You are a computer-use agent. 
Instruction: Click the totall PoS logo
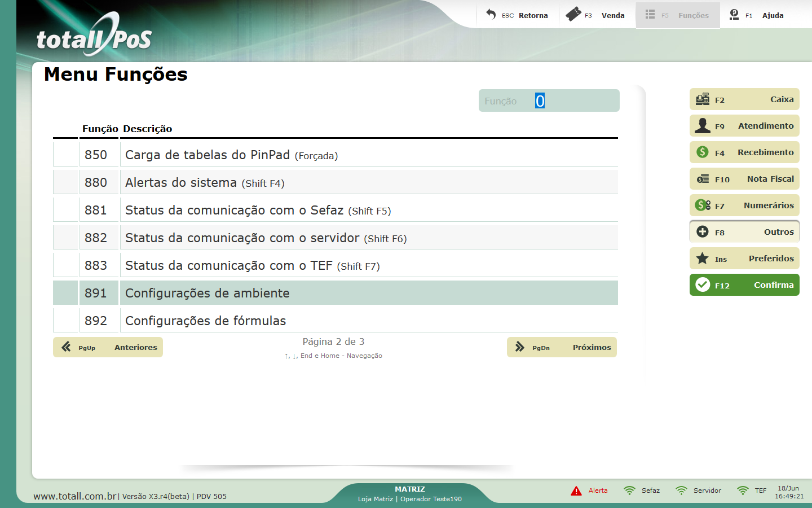click(94, 35)
